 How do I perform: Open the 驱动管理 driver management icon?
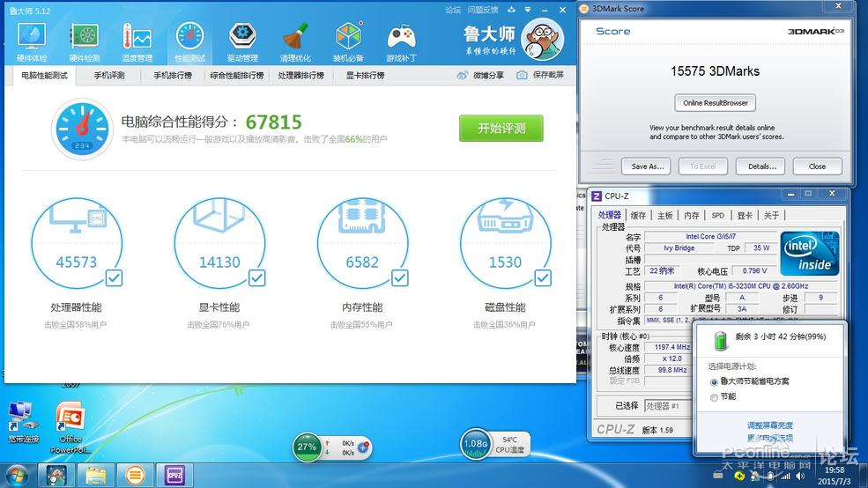[242, 41]
